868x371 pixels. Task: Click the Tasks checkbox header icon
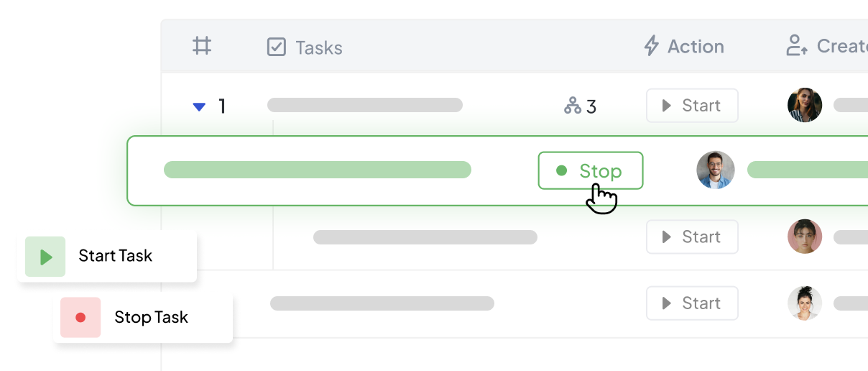276,47
